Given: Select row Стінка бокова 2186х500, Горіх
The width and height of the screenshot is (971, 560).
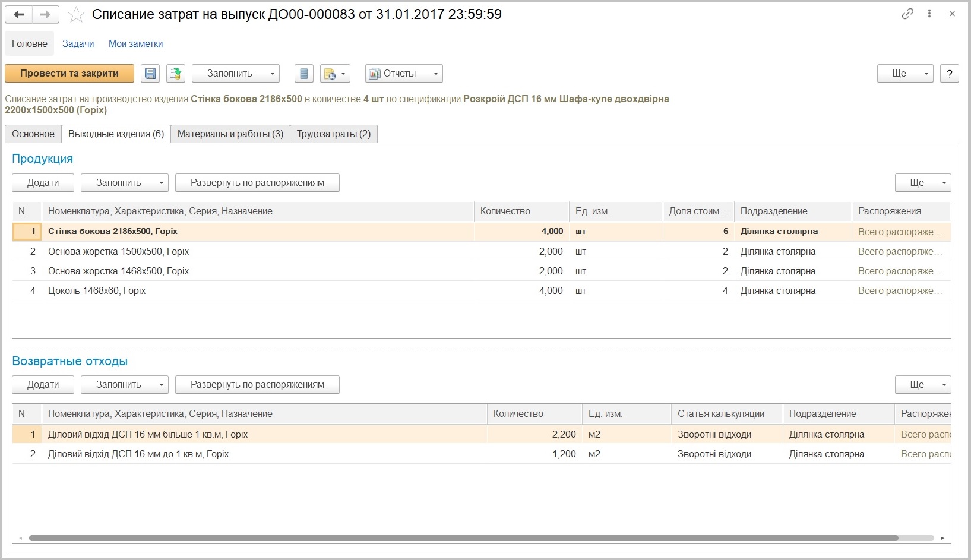Looking at the screenshot, I should point(481,232).
